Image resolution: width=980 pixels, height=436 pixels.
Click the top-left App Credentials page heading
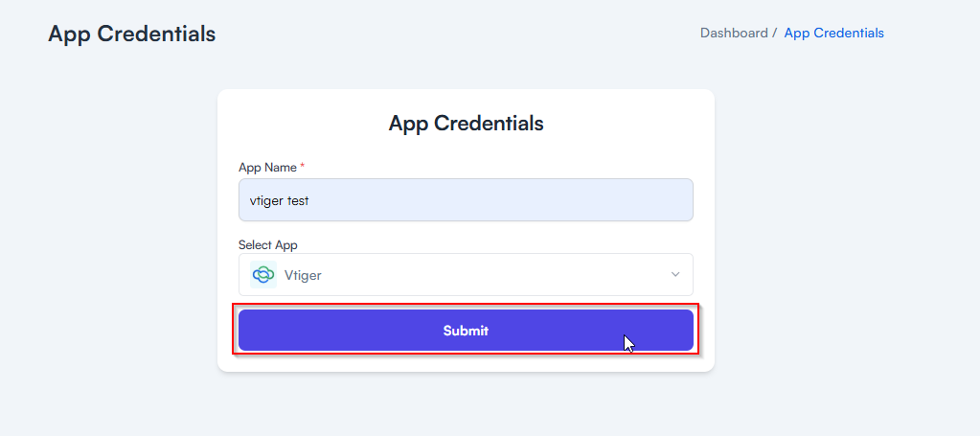pos(132,34)
